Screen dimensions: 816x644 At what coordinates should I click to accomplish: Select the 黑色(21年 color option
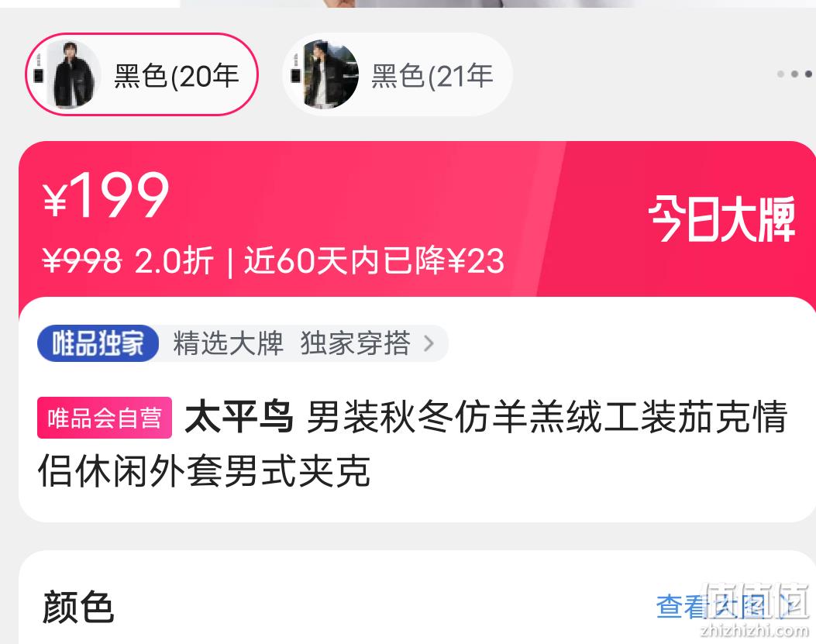[x=398, y=74]
